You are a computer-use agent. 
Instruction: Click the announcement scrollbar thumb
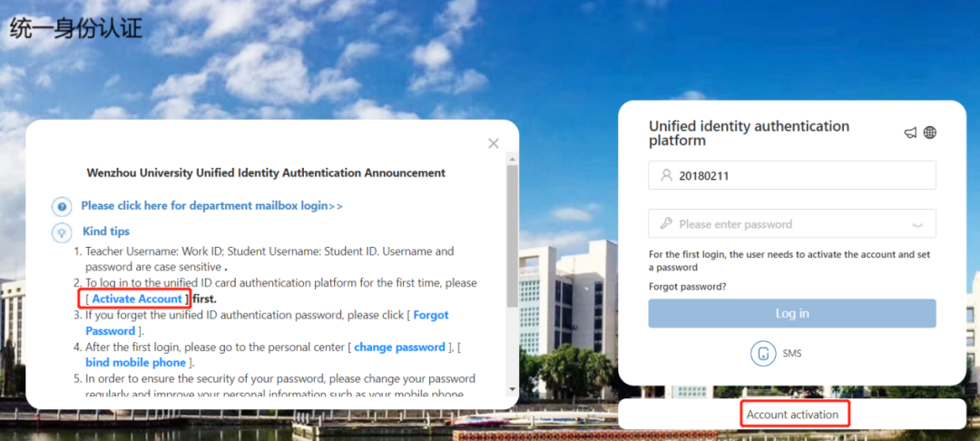513,236
